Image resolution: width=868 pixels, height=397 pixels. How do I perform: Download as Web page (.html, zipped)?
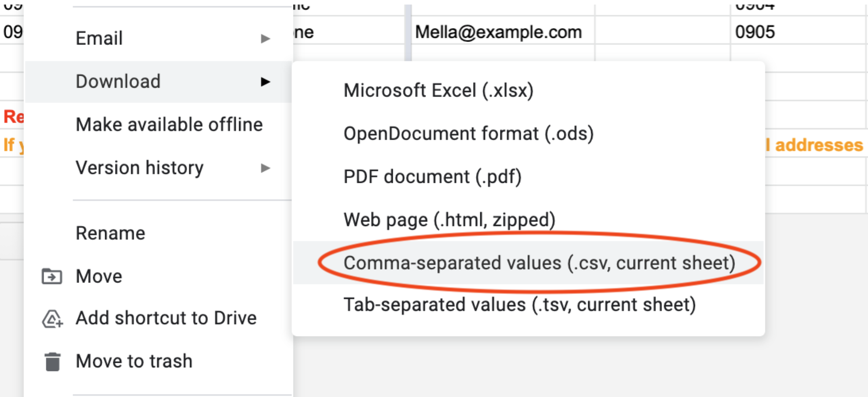(528, 220)
